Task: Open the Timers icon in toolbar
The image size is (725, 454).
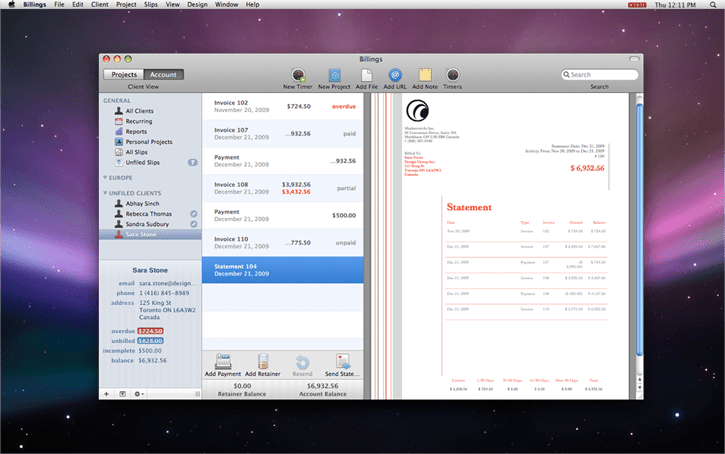Action: (x=452, y=75)
